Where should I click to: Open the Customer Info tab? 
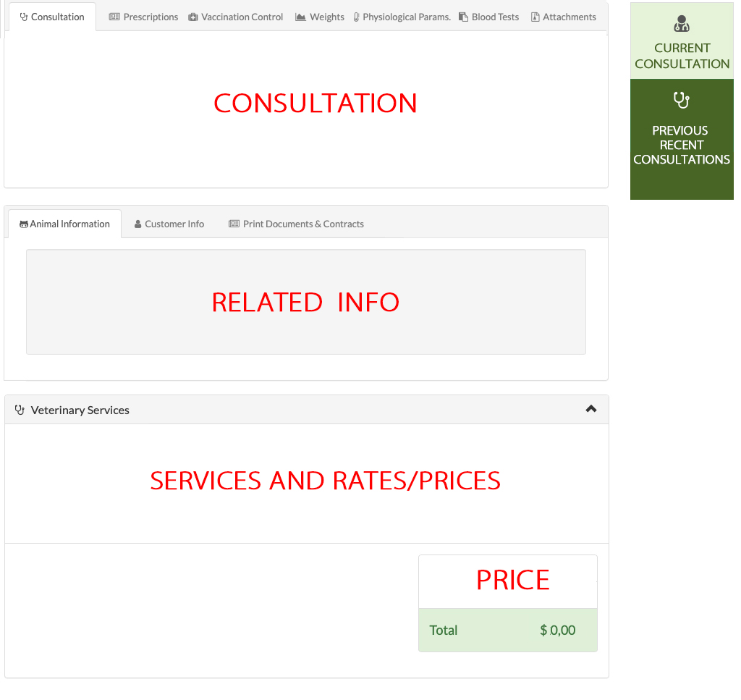pos(169,224)
